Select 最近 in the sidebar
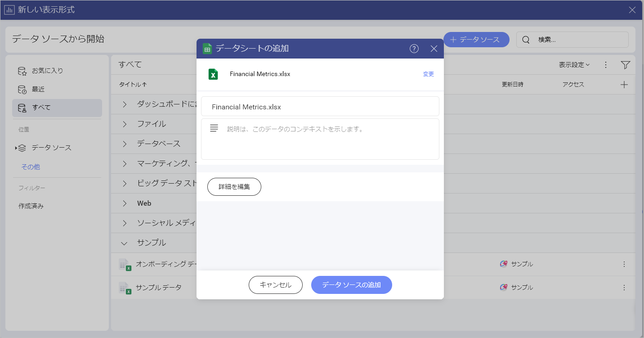 point(57,89)
